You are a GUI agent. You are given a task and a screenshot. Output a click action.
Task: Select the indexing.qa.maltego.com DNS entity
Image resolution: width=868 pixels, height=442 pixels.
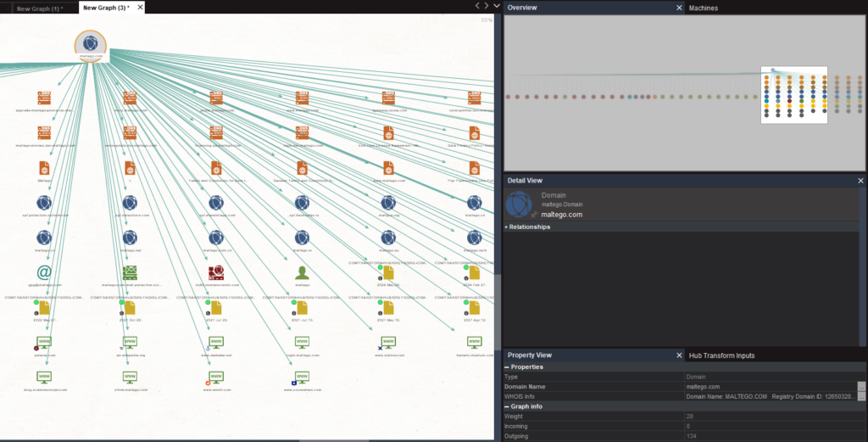[216, 133]
